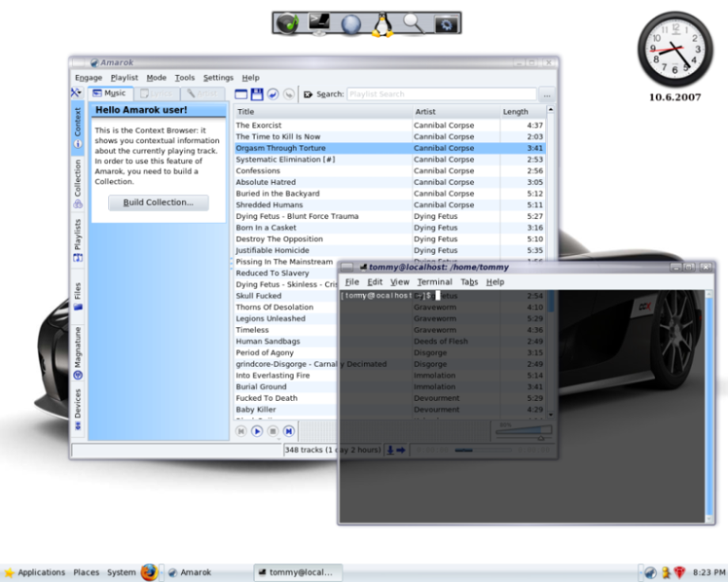Open Amarok's Mode menu
This screenshot has height=582, width=728.
157,77
